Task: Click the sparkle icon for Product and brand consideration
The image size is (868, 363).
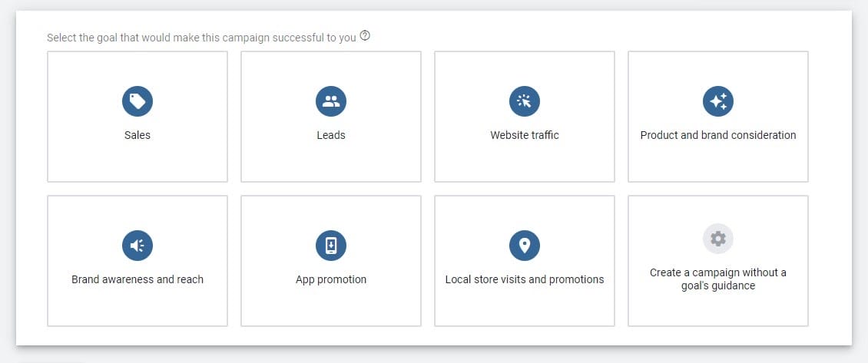Action: (718, 101)
